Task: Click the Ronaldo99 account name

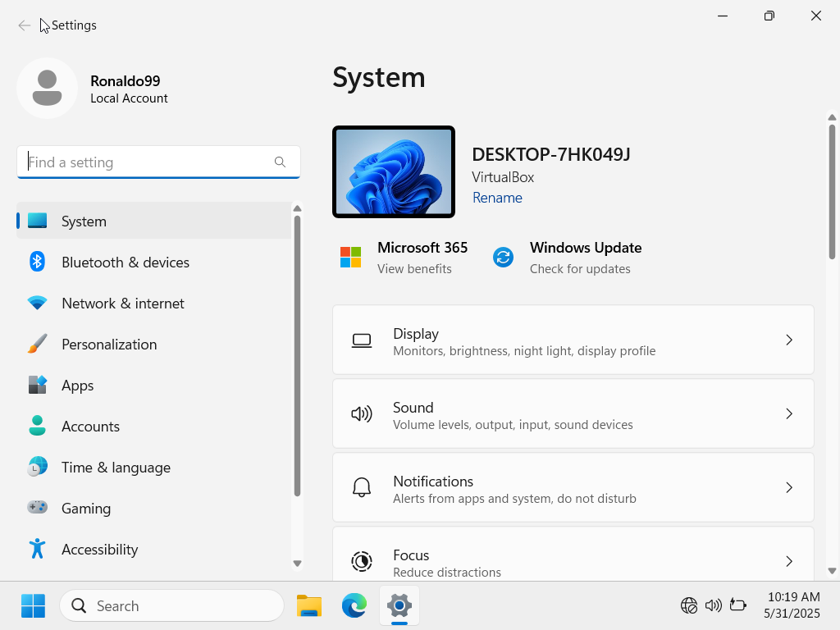Action: 125,81
